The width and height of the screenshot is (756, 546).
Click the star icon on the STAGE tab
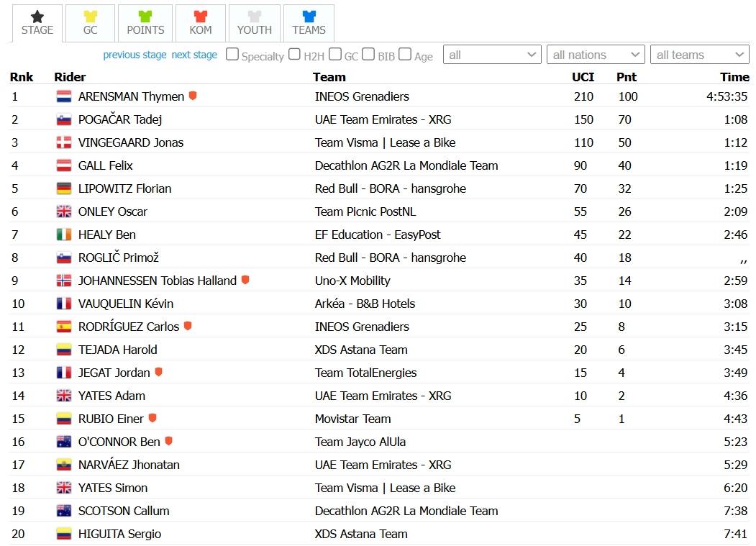coord(37,17)
